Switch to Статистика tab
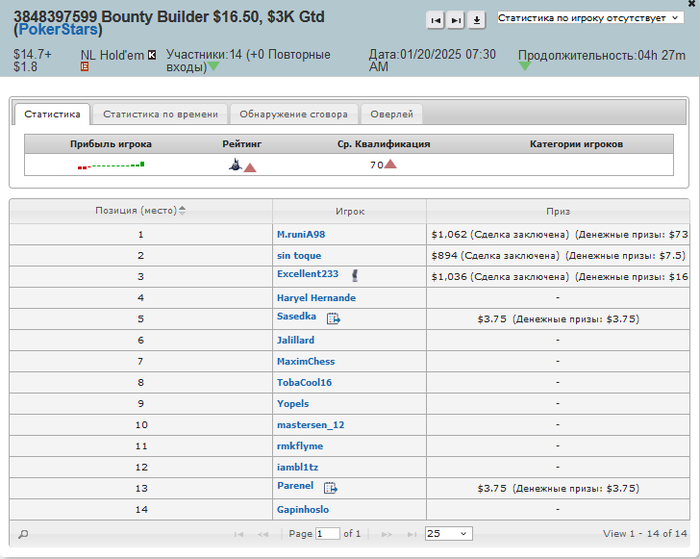 pyautogui.click(x=52, y=114)
